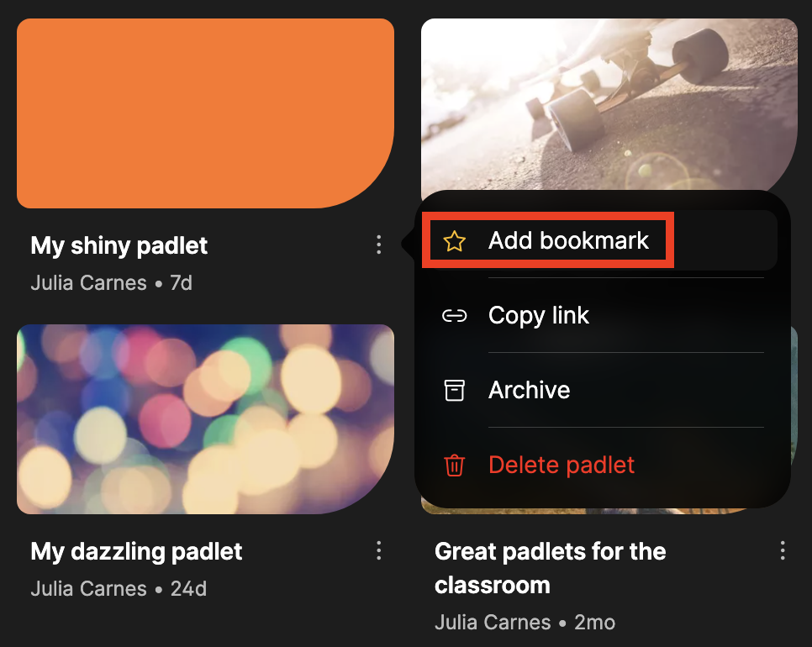The height and width of the screenshot is (647, 812).
Task: Click the Julia Carnes • 24d text
Action: pos(119,588)
